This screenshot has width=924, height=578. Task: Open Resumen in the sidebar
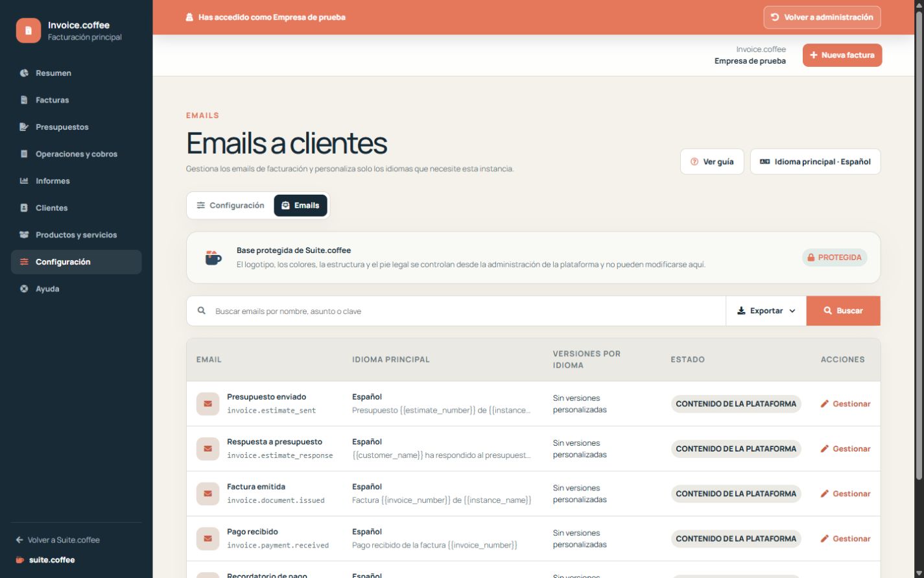tap(76, 73)
